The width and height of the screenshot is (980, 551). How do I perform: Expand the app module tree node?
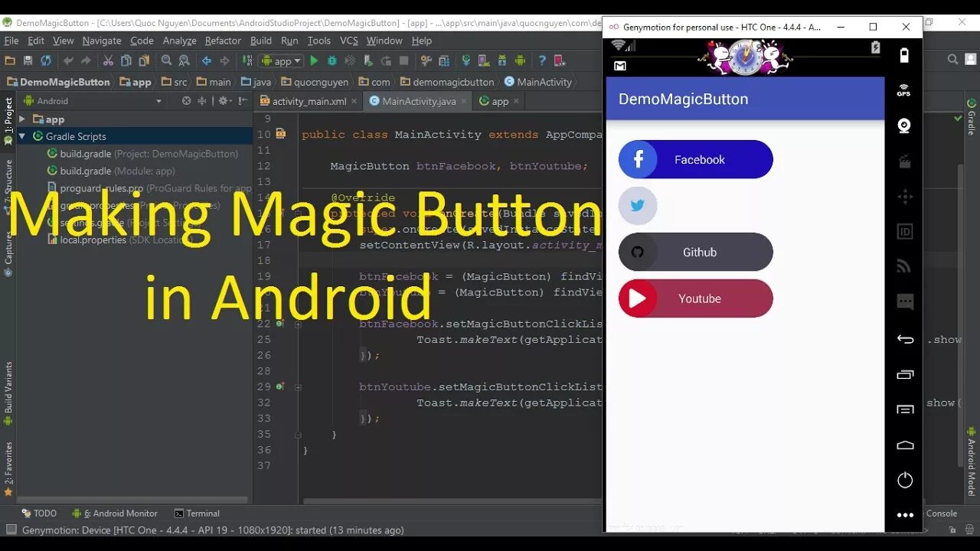[22, 119]
